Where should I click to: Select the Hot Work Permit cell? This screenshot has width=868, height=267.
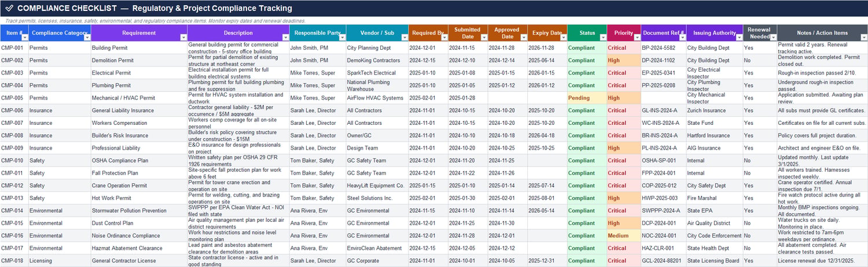coord(139,198)
